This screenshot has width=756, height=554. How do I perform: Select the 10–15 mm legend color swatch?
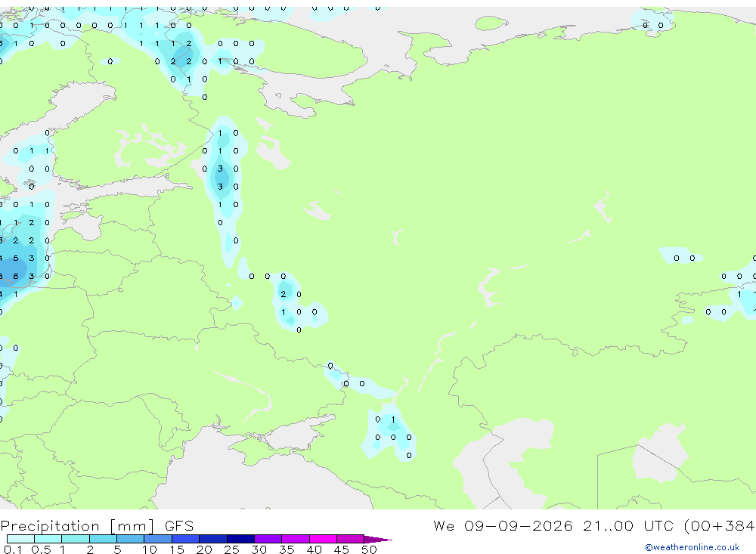coord(158,539)
